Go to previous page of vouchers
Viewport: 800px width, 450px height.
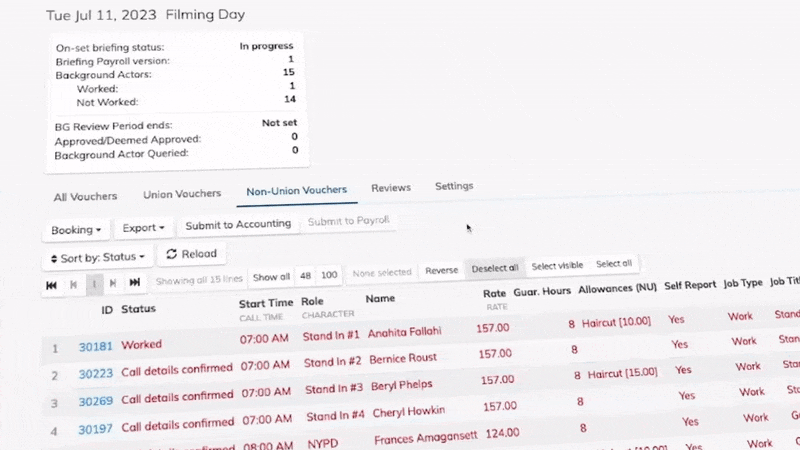(x=73, y=285)
